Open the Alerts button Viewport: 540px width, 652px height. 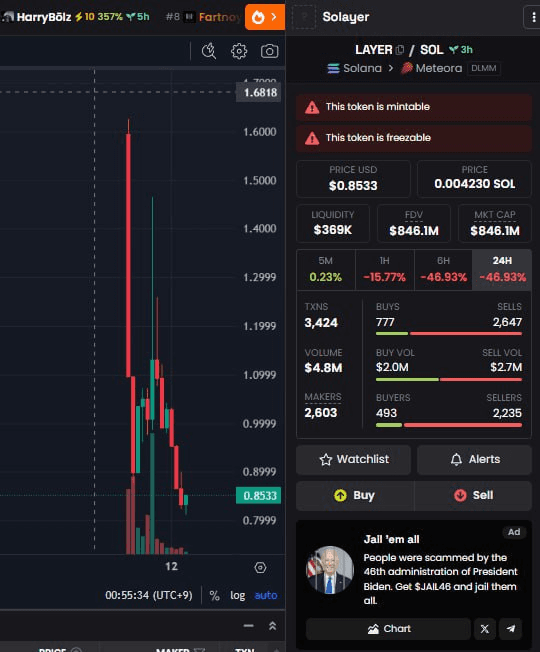[475, 459]
